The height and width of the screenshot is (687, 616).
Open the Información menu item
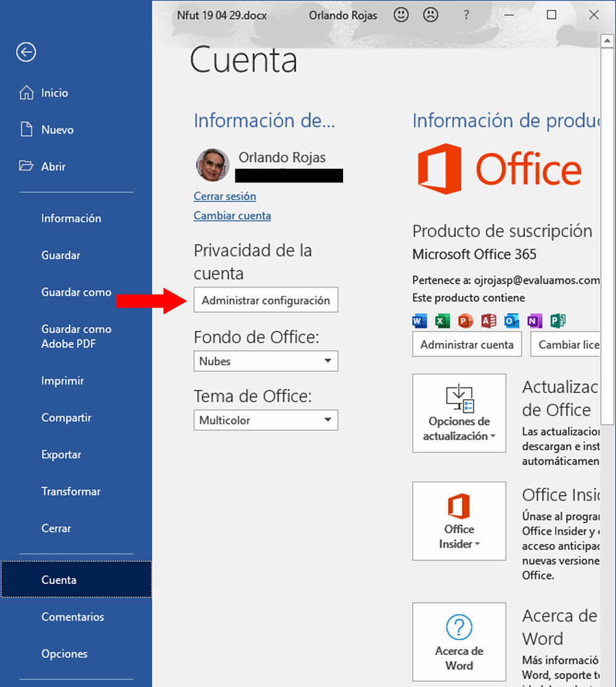71,218
